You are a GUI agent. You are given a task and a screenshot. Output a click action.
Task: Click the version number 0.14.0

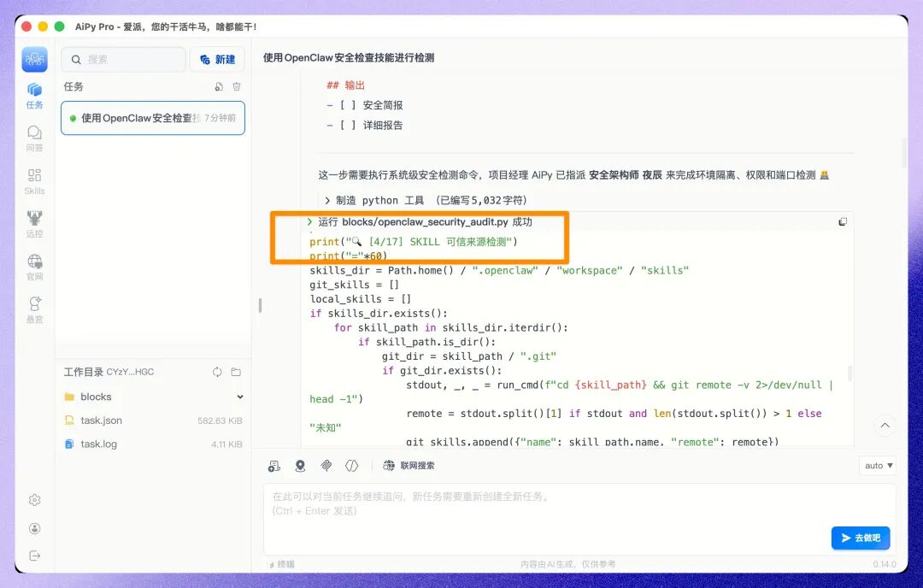pos(885,564)
